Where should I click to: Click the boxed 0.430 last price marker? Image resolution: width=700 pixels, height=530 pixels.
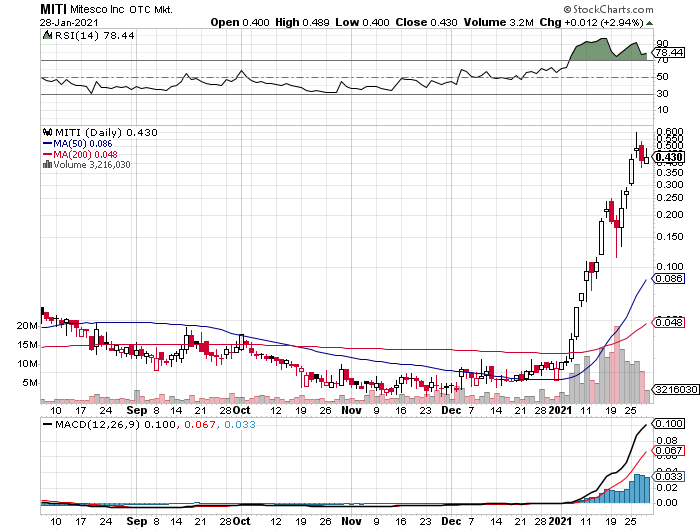(x=669, y=157)
